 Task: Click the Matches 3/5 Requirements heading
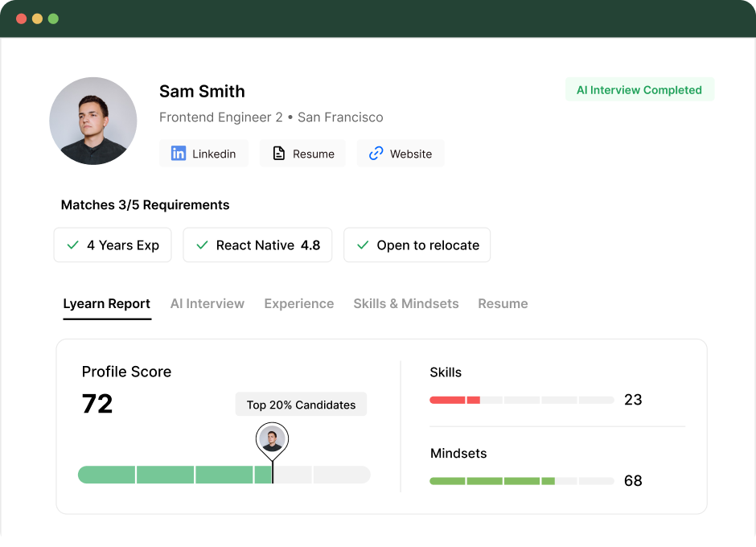pyautogui.click(x=145, y=205)
